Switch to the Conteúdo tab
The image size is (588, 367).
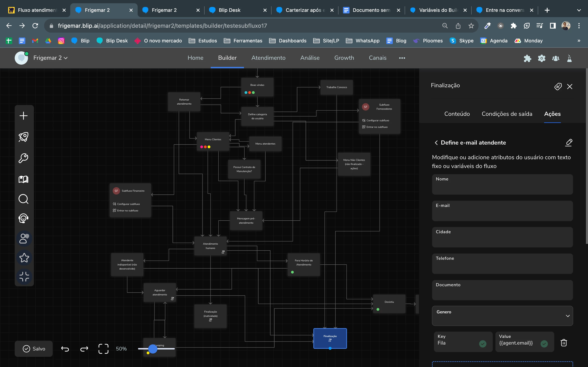(457, 114)
